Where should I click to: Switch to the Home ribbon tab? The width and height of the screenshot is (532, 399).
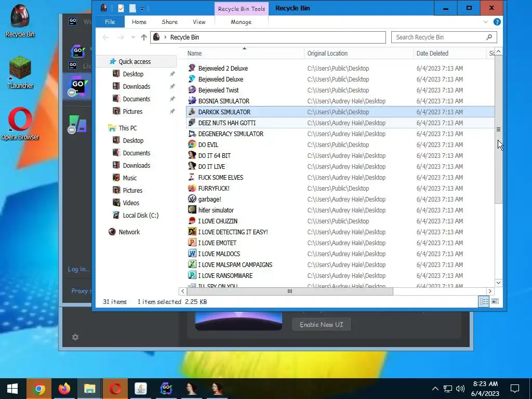(x=139, y=22)
